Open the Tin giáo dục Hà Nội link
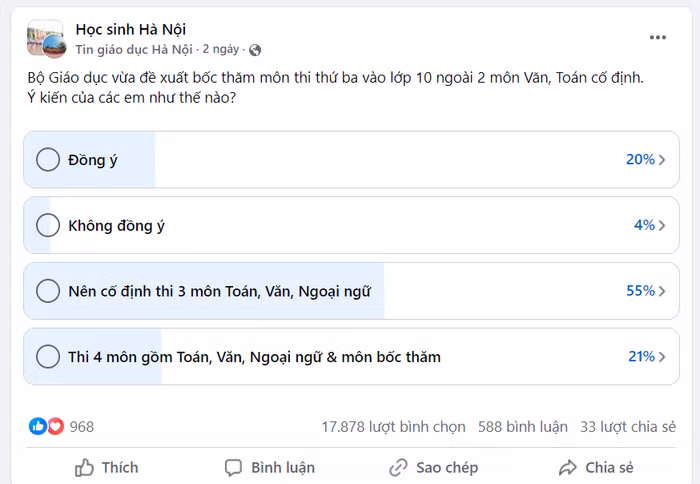Viewport: 700px width, 484px height. (x=134, y=49)
